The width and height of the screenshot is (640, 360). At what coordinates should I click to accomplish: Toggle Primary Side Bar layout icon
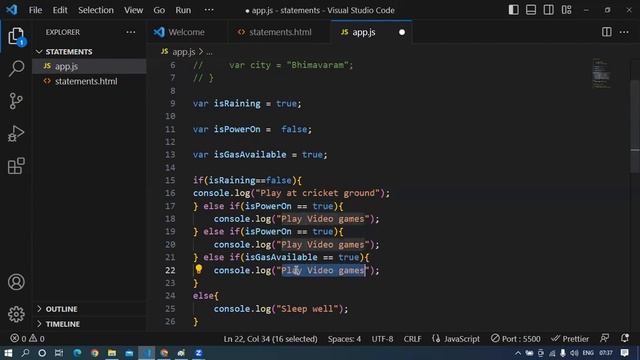pyautogui.click(x=513, y=10)
